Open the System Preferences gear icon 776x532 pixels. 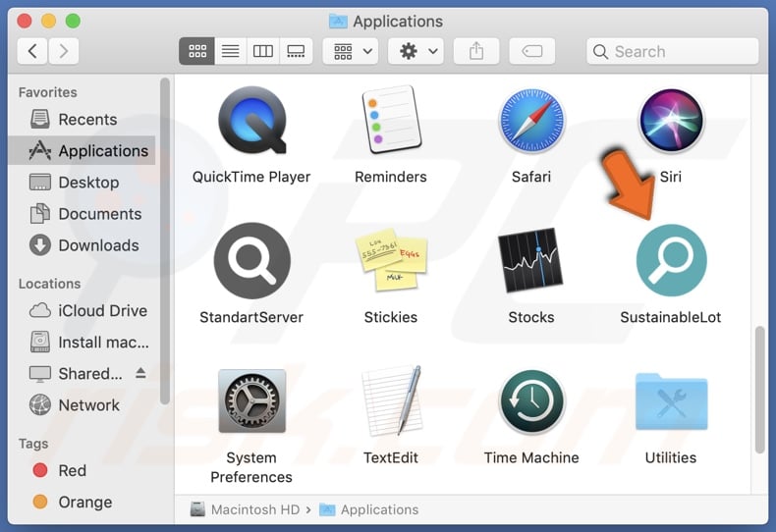[251, 401]
